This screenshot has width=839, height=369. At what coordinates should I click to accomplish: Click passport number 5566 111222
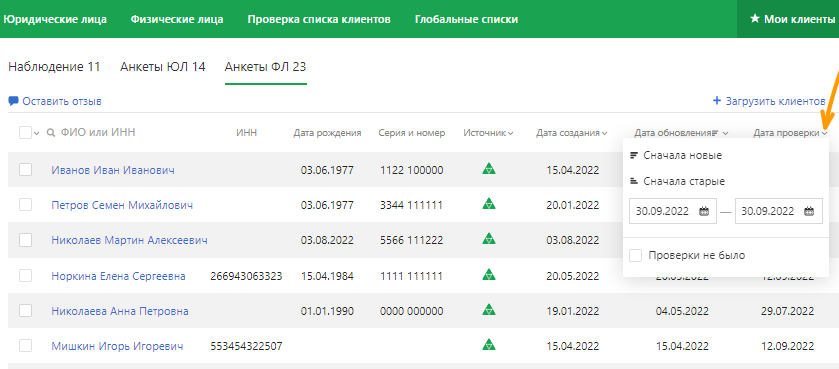411,240
